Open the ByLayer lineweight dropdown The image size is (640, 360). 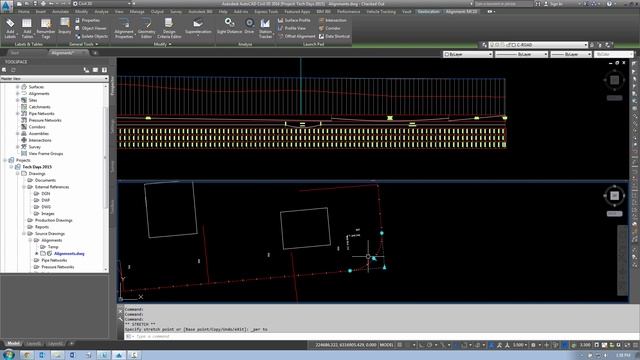tap(571, 54)
